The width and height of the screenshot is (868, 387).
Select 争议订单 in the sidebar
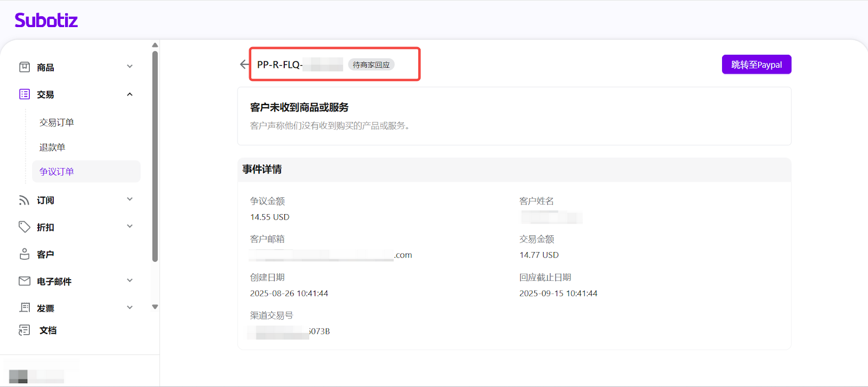pos(56,172)
